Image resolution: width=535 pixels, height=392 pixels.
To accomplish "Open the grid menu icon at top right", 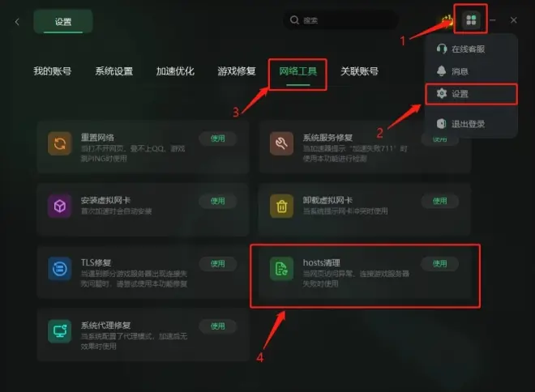I will 471,19.
